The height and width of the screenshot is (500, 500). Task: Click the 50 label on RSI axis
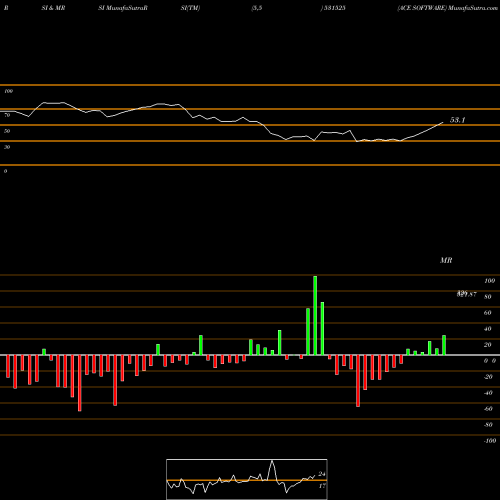(x=7, y=131)
